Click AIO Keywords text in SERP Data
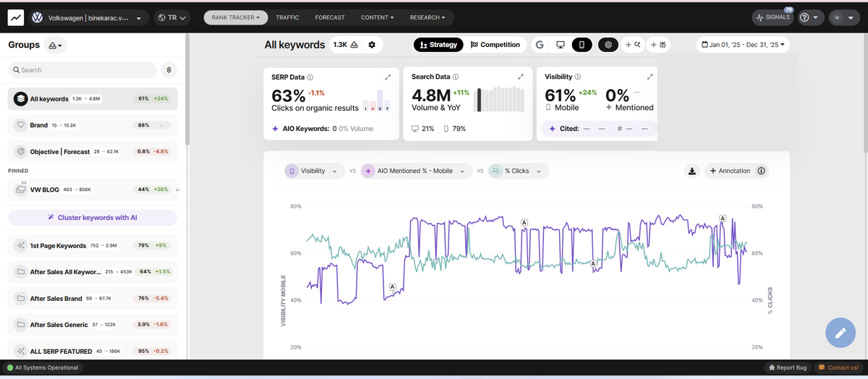868x379 pixels. [305, 129]
